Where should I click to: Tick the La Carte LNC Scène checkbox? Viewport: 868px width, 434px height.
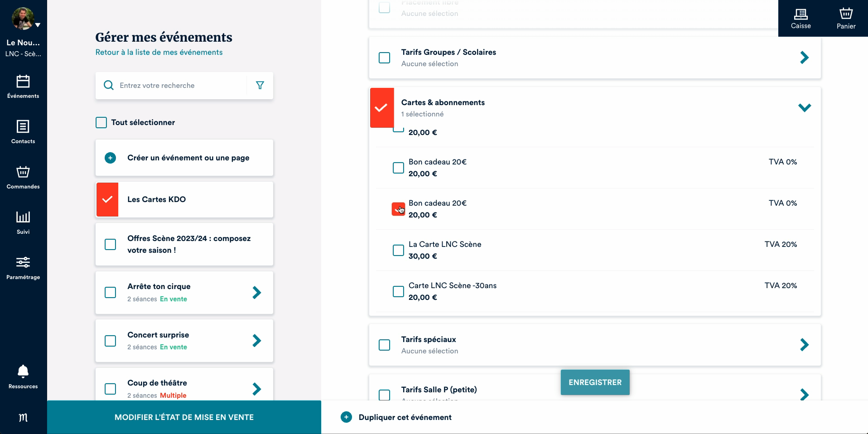(x=398, y=250)
